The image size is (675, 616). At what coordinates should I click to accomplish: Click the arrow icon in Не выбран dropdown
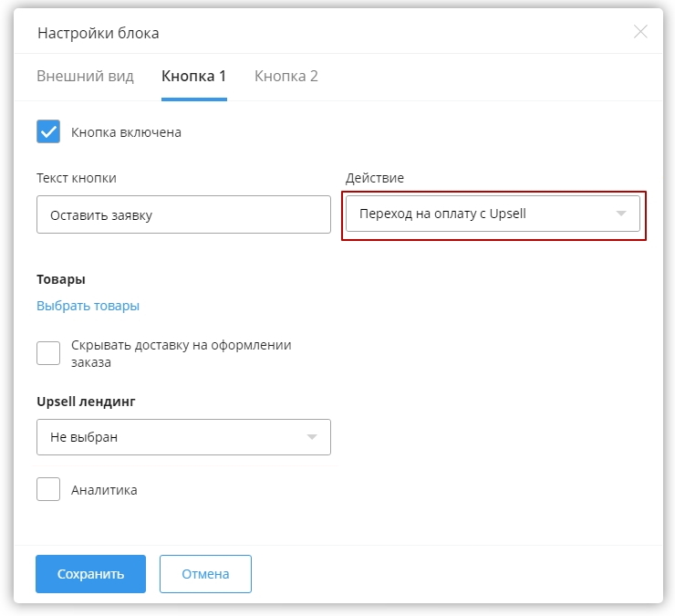312,437
